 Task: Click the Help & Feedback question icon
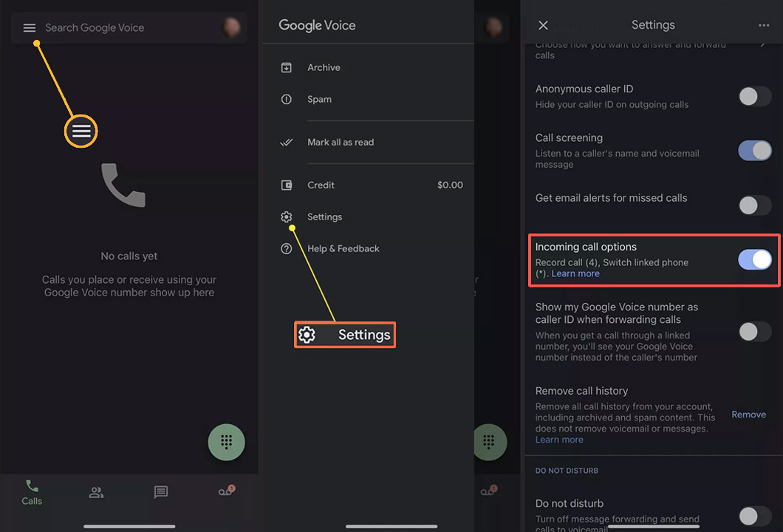(x=286, y=249)
